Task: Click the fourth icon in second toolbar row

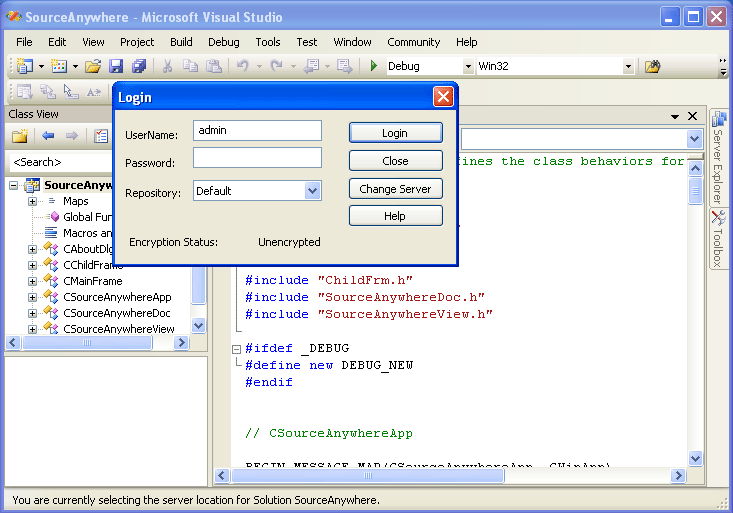Action: coord(93,92)
